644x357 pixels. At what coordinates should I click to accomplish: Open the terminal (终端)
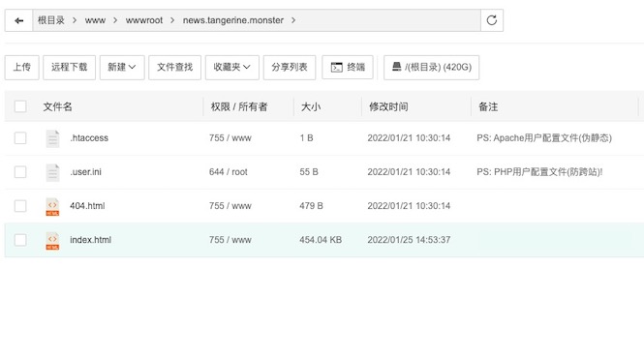(348, 68)
